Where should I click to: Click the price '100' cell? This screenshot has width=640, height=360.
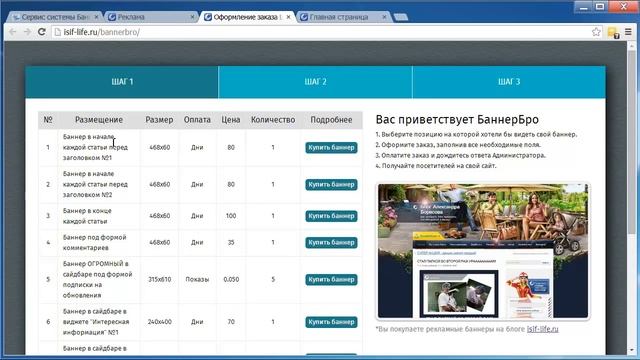tap(231, 216)
